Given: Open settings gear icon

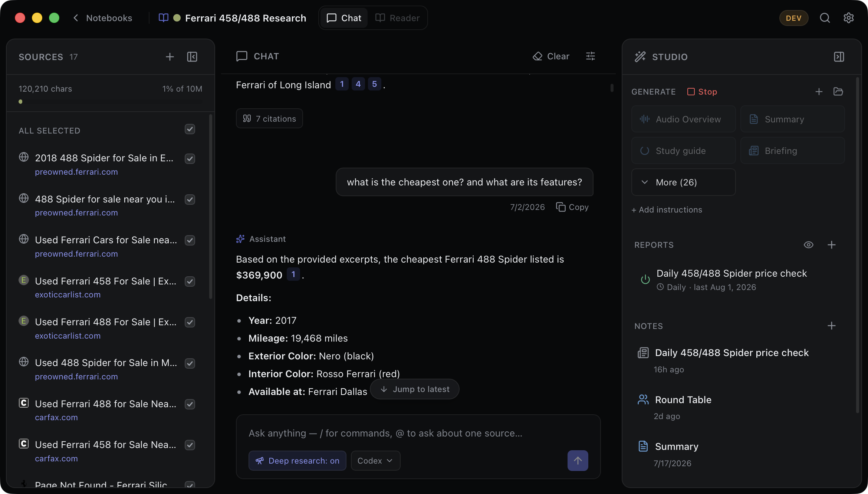Looking at the screenshot, I should 849,18.
